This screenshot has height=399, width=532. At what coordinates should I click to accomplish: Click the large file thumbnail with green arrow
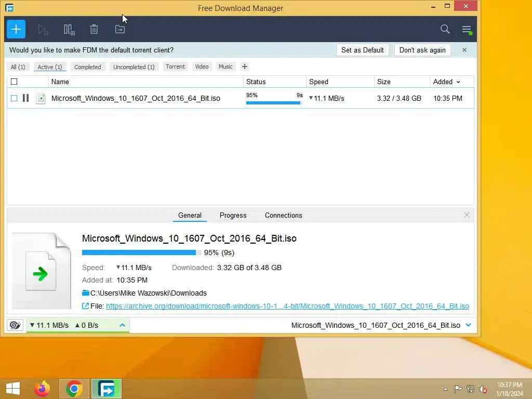tap(42, 271)
